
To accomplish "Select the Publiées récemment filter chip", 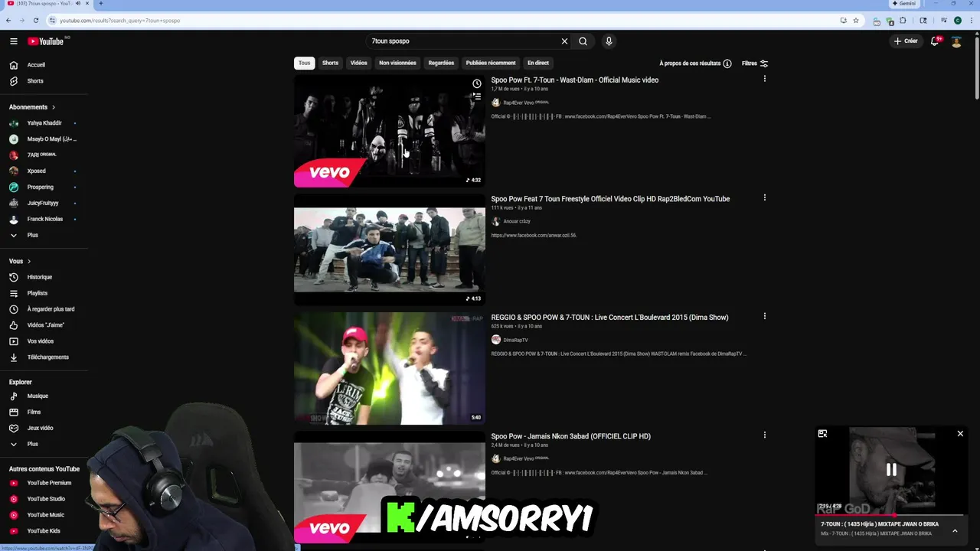I will click(x=491, y=63).
